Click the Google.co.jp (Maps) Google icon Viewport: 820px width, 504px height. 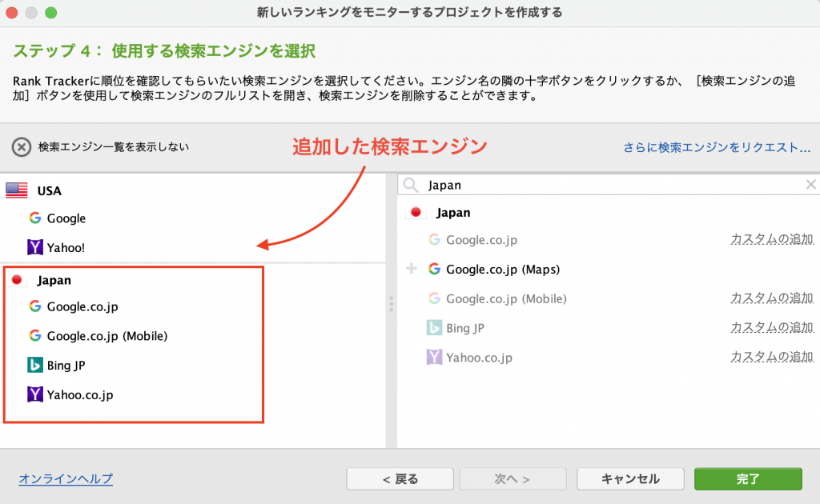point(434,269)
